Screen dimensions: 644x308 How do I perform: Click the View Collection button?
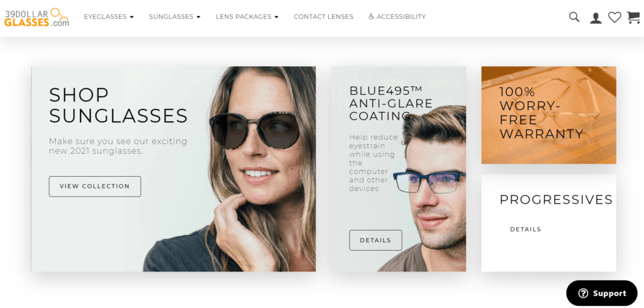point(95,187)
